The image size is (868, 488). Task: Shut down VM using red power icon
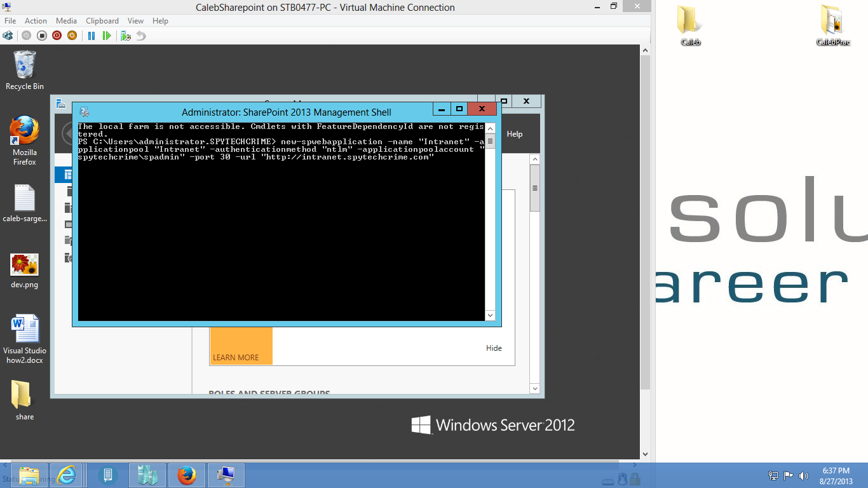[57, 36]
